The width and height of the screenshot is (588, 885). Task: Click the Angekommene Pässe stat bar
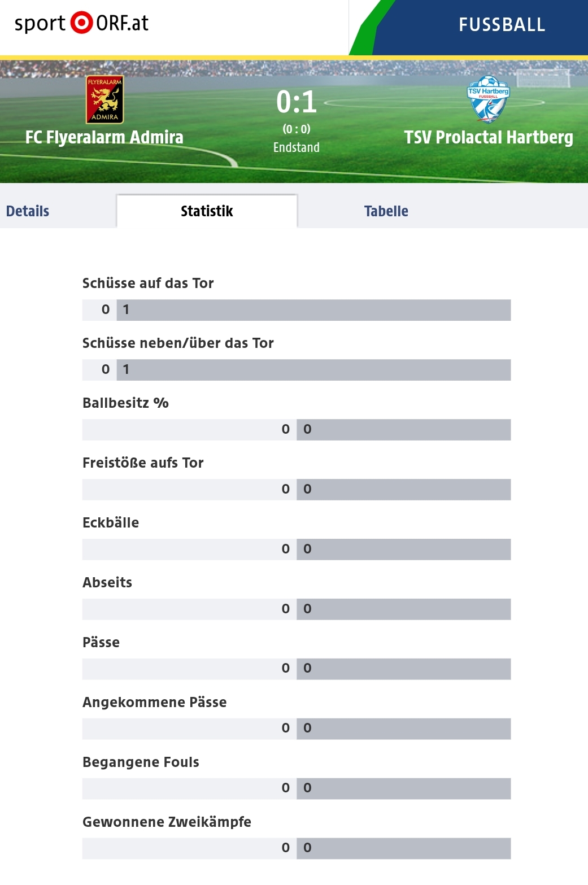[297, 729]
